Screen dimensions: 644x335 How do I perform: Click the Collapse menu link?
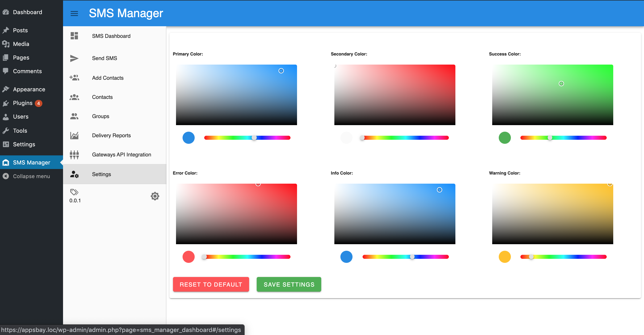click(32, 176)
